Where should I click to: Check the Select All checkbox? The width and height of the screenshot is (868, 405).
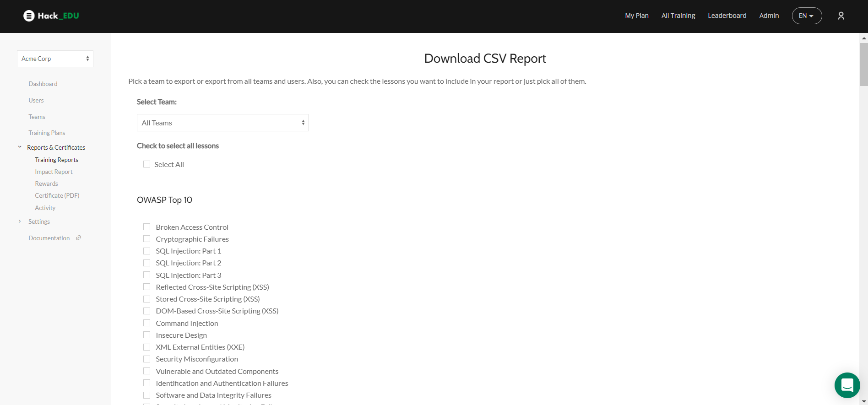click(146, 164)
